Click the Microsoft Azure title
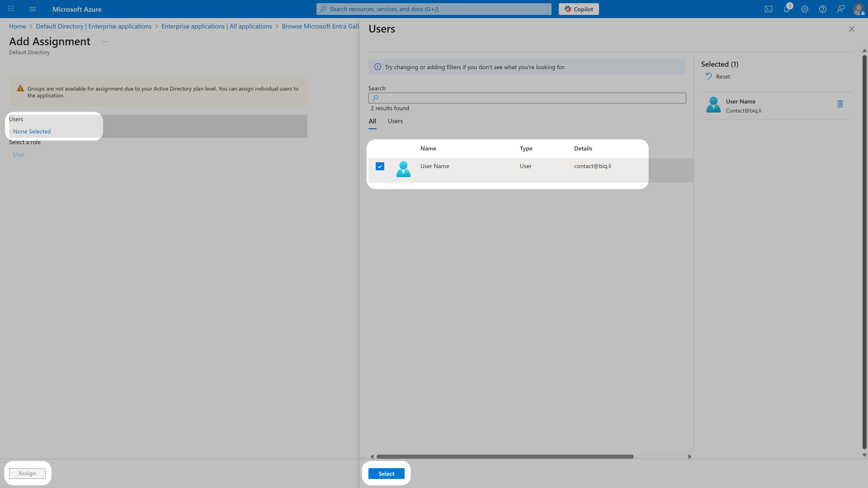868x488 pixels. point(77,9)
